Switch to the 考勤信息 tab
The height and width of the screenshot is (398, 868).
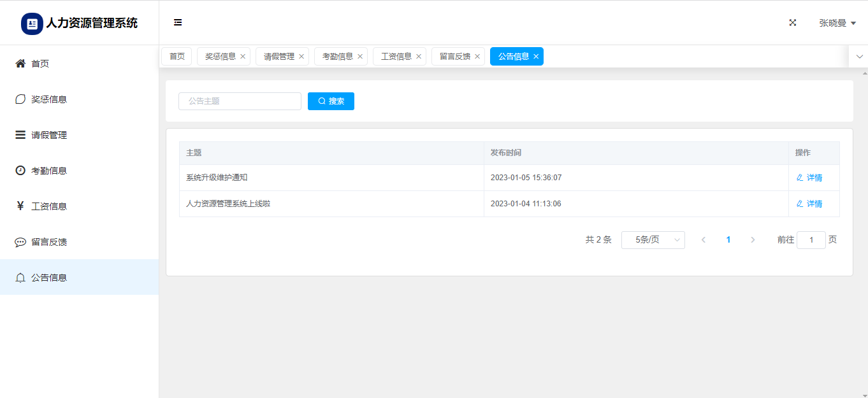click(x=337, y=57)
